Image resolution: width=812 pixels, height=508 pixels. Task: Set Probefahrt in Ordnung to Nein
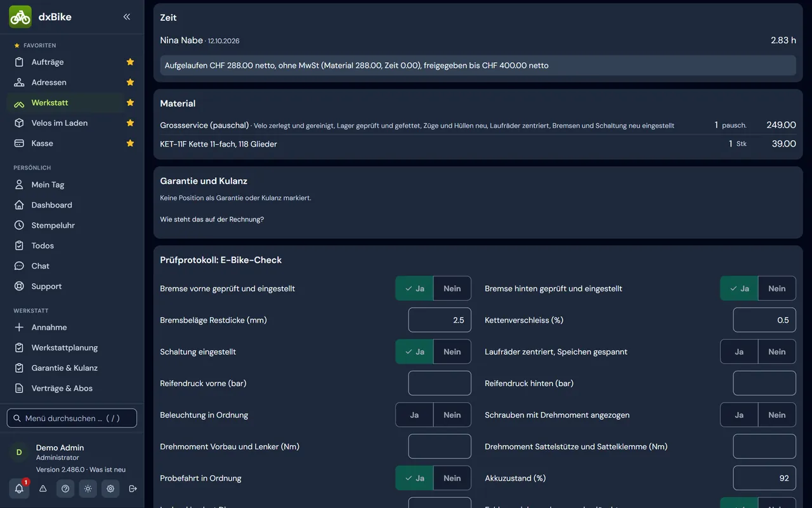(452, 478)
